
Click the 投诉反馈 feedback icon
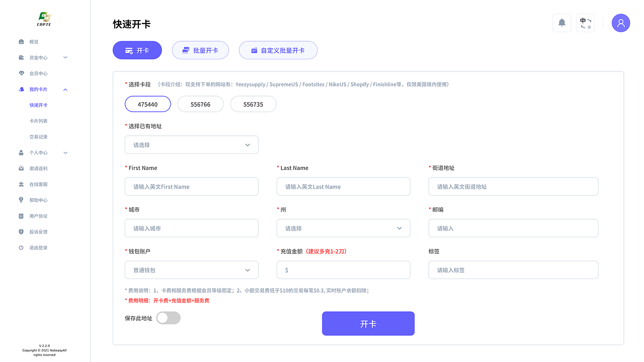(x=21, y=231)
